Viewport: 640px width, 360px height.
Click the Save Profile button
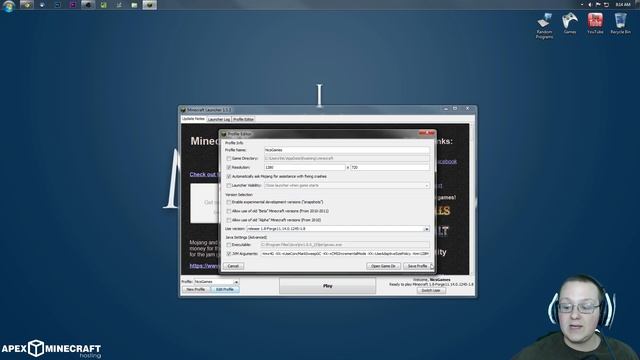coord(417,266)
